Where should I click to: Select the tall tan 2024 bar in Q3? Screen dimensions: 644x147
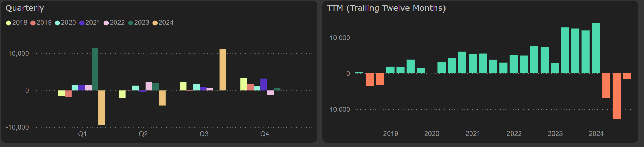tap(223, 69)
